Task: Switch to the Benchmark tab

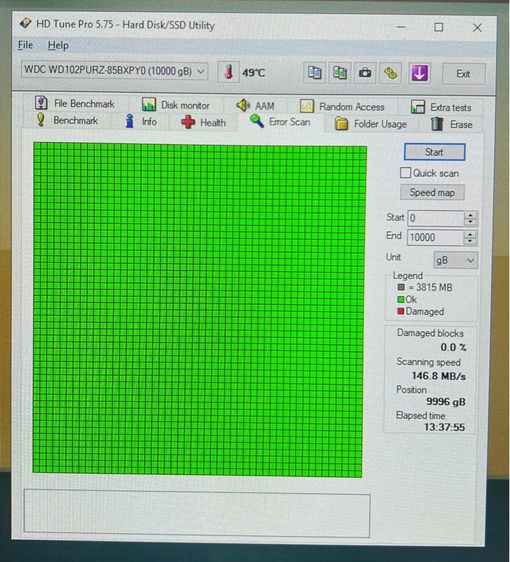Action: 67,120
